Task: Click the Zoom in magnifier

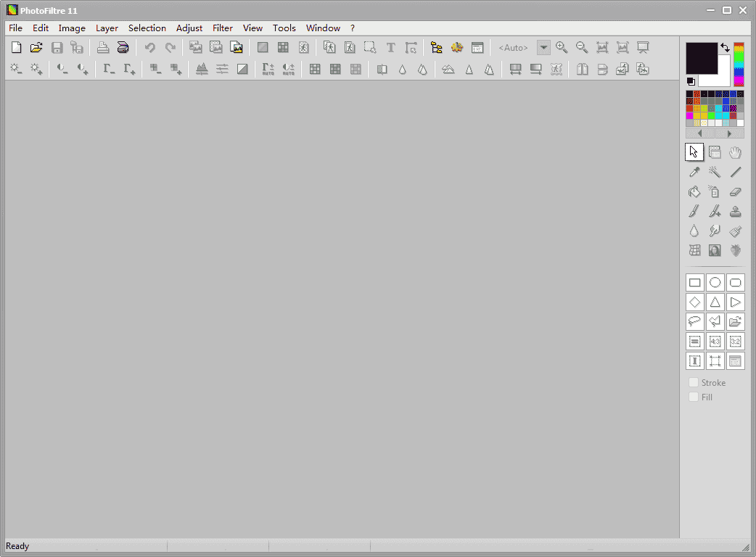Action: tap(562, 48)
